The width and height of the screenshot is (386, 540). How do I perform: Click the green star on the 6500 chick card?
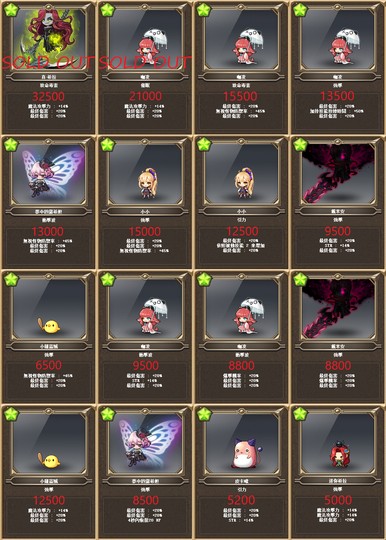(x=11, y=280)
